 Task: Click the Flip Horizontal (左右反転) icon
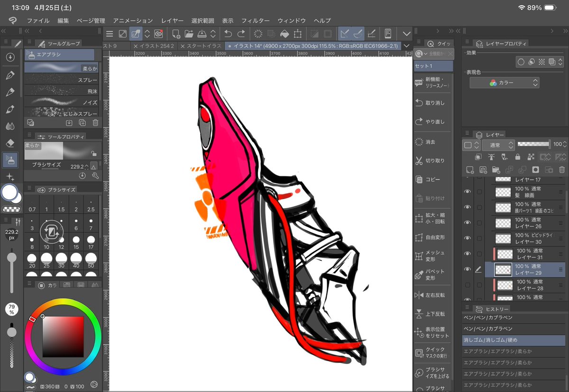point(419,295)
